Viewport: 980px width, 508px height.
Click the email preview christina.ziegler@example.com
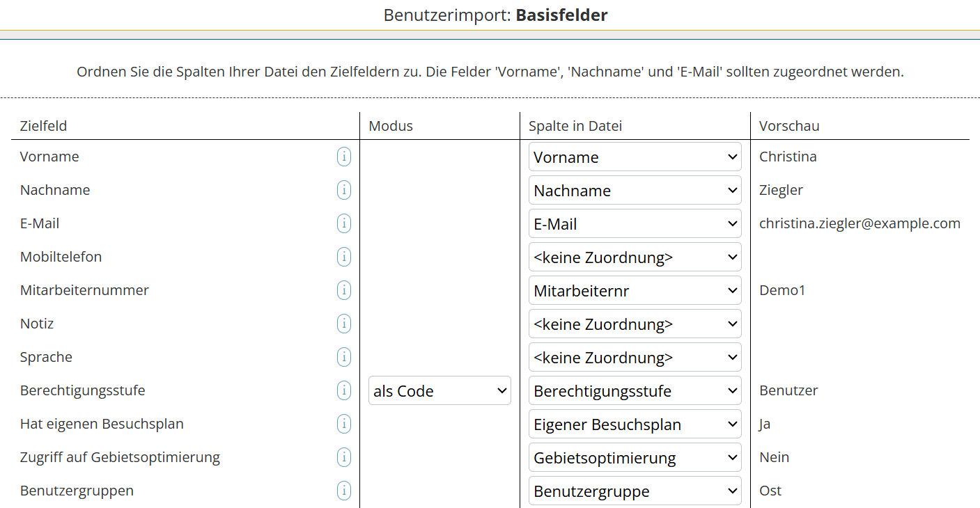point(860,223)
